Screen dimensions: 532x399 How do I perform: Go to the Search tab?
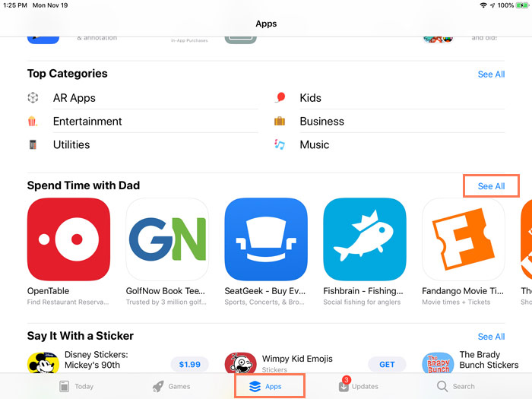coord(456,386)
